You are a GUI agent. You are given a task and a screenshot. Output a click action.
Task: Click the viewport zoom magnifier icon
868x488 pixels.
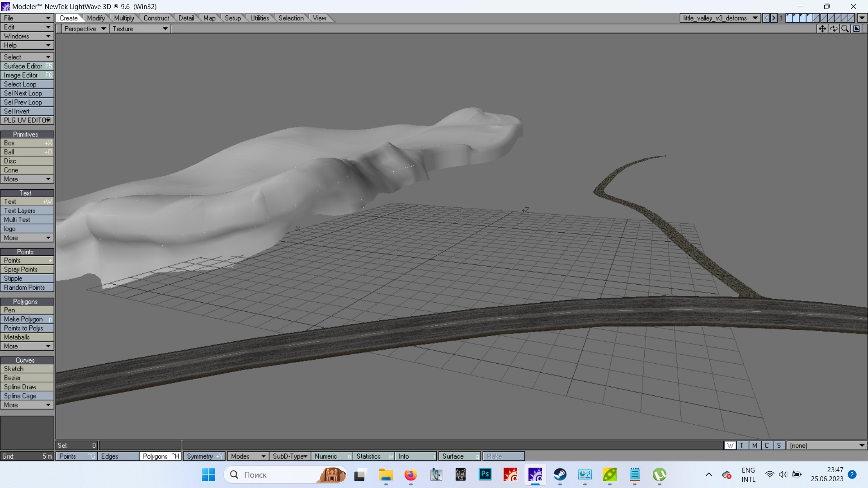click(x=845, y=28)
